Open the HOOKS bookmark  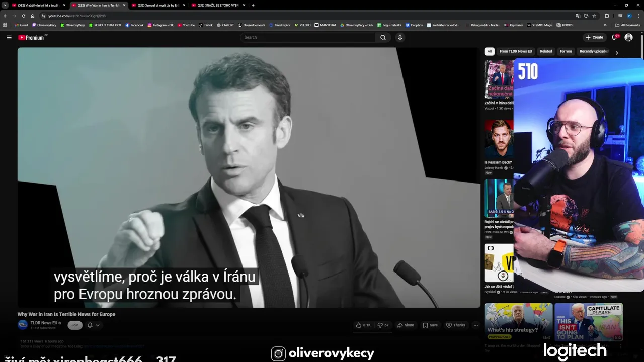565,25
